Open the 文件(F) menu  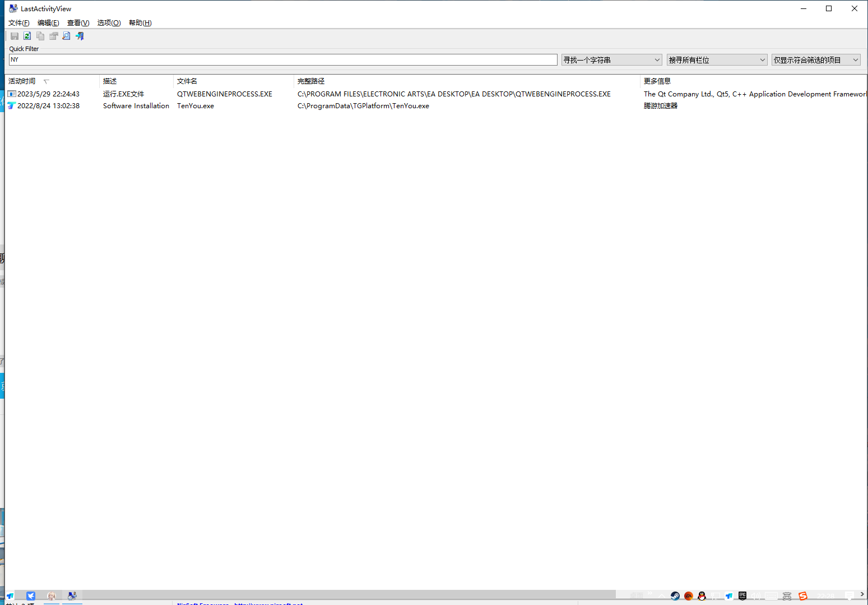(18, 23)
